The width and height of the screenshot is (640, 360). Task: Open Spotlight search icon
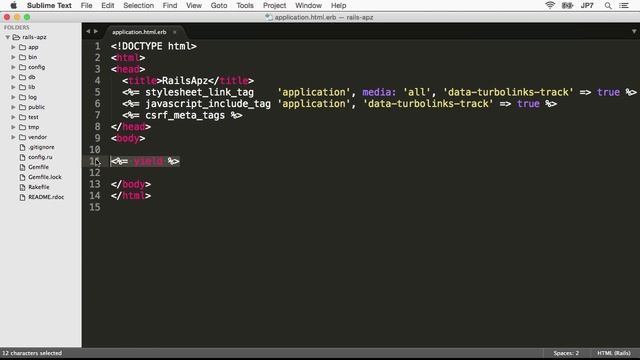tap(608, 5)
